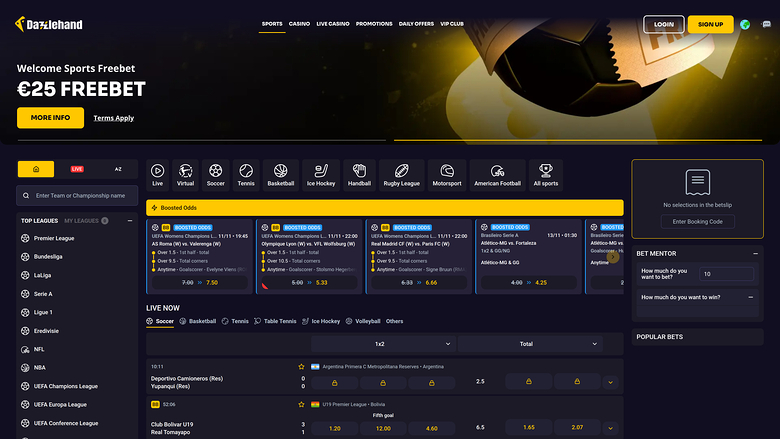Open the Promotions menu item
This screenshot has width=780, height=439.
tap(374, 24)
